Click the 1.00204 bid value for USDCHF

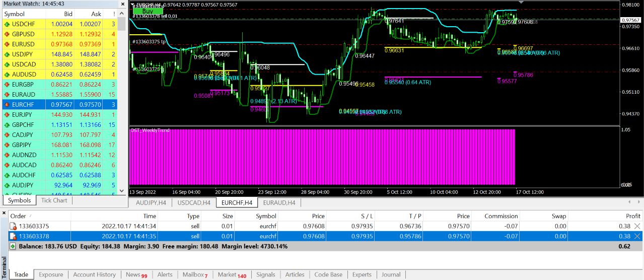pyautogui.click(x=62, y=24)
